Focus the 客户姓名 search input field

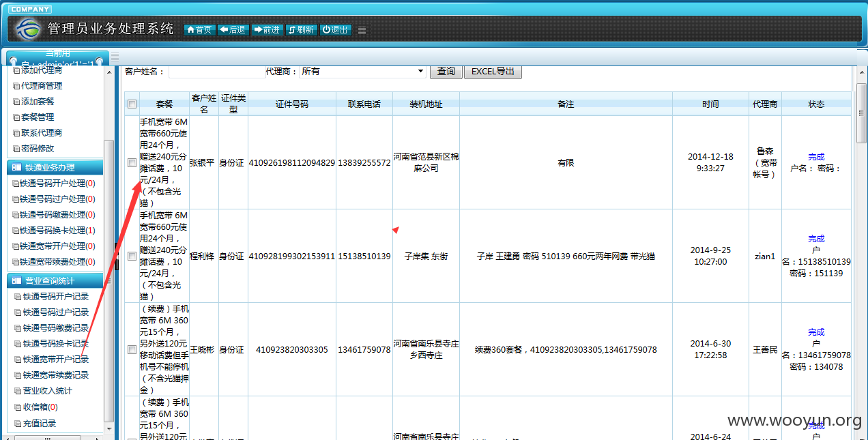[x=217, y=72]
